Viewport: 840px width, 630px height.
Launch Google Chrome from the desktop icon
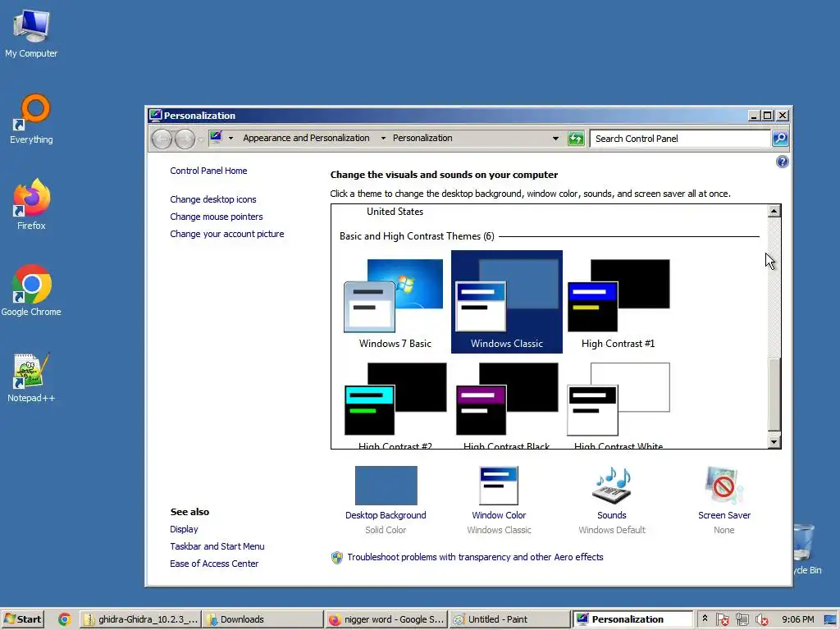31,290
